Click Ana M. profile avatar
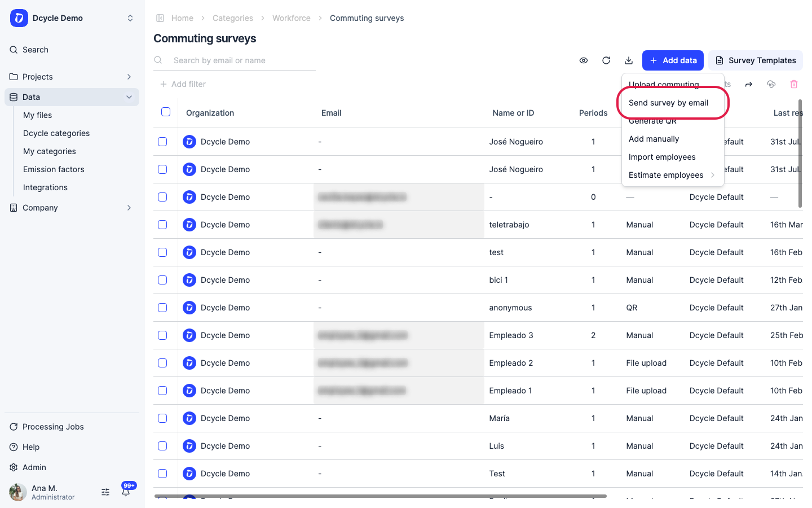Image resolution: width=812 pixels, height=508 pixels. click(18, 492)
